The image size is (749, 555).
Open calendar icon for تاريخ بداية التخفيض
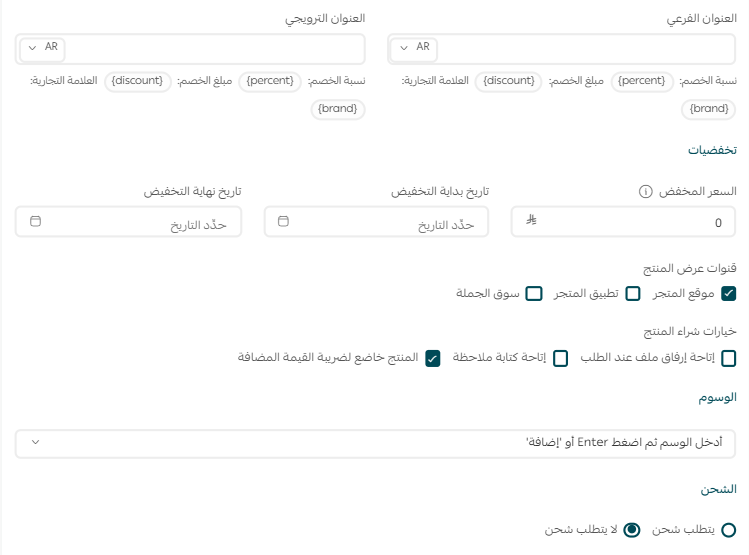coord(283,221)
